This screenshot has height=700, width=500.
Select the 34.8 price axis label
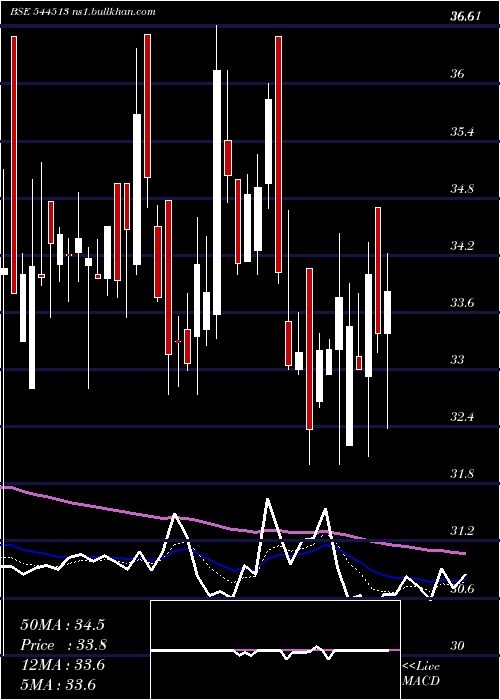pyautogui.click(x=460, y=189)
